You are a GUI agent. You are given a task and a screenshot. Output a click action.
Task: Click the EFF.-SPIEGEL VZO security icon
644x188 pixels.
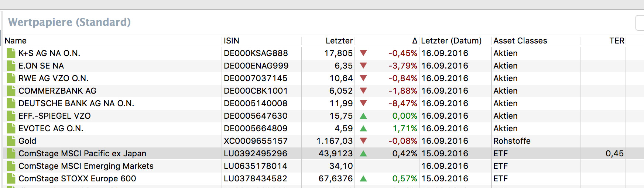11,116
